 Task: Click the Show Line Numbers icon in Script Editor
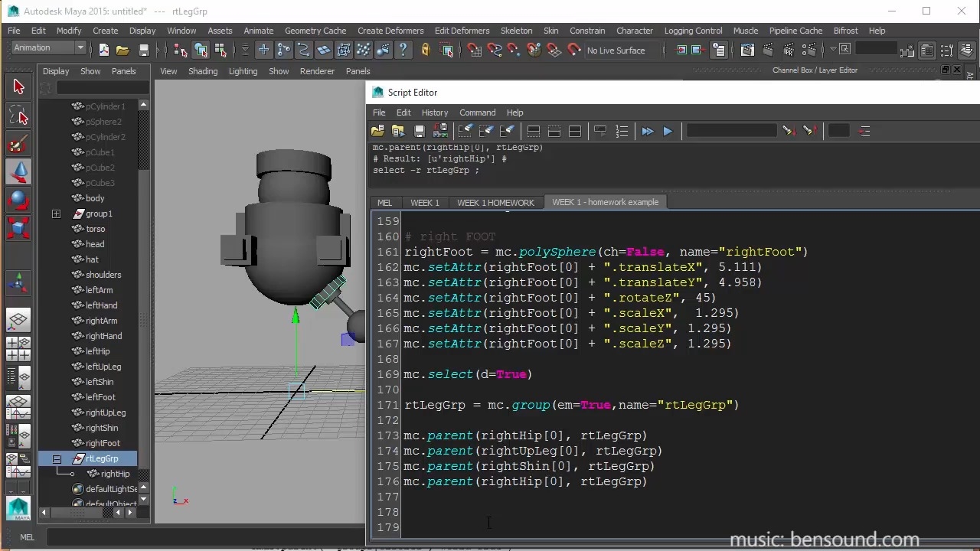(622, 131)
